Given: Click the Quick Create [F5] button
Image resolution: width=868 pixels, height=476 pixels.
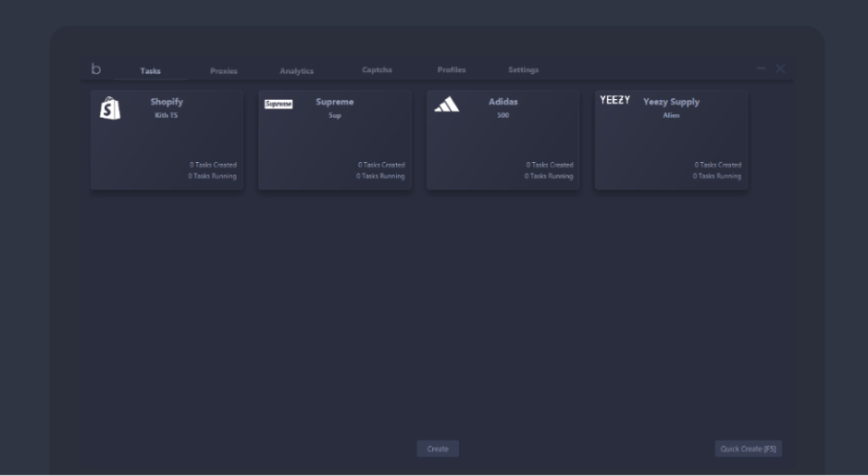Looking at the screenshot, I should tap(748, 449).
